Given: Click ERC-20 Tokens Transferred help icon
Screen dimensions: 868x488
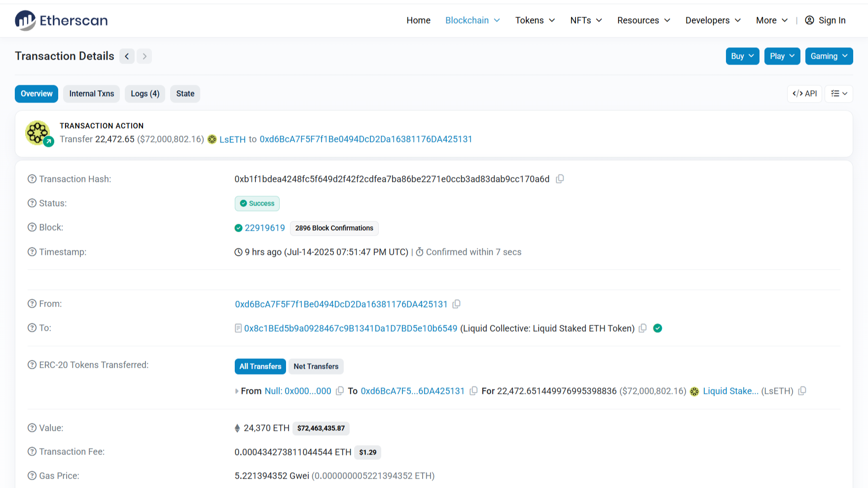Looking at the screenshot, I should [32, 365].
